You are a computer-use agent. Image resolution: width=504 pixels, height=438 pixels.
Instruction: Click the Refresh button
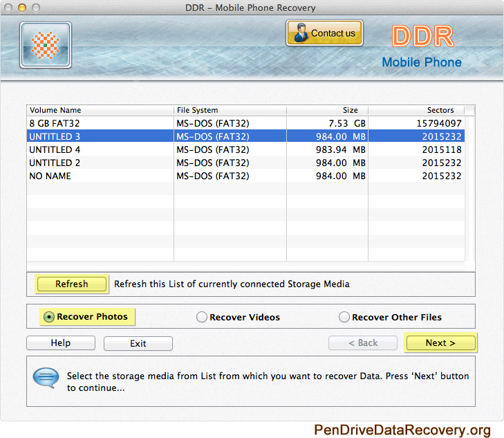72,284
